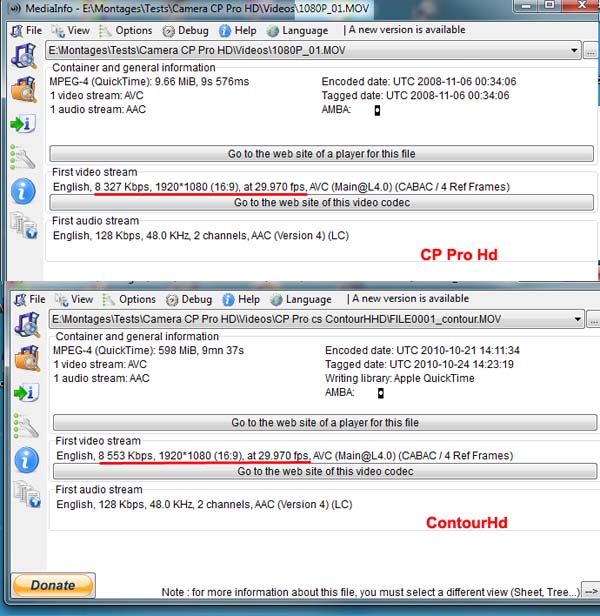
Task: Click video stream line with 8 553 Kbps
Action: point(285,456)
